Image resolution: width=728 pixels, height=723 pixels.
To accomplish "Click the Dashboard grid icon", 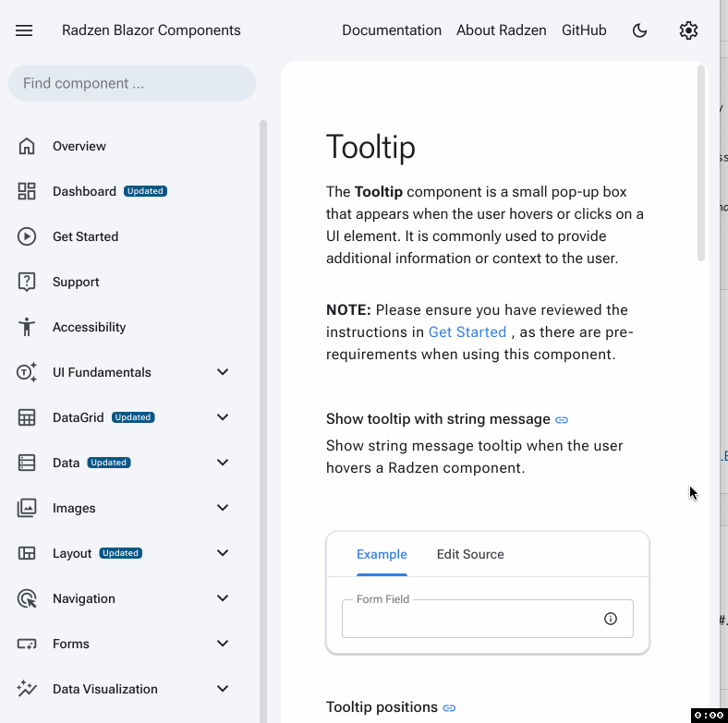I will pos(27,191).
